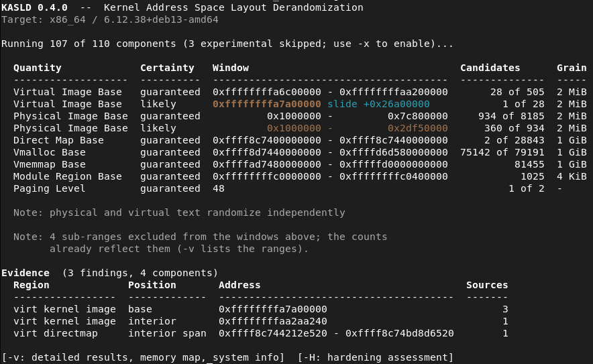This screenshot has height=364, width=593.
Task: Click the 'Address' column header
Action: [x=239, y=285]
